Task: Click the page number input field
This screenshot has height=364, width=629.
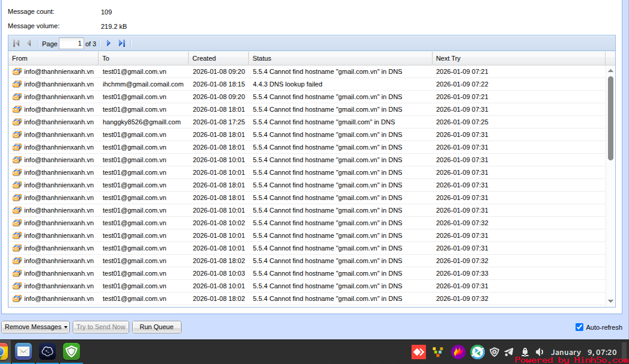Action: (71, 43)
